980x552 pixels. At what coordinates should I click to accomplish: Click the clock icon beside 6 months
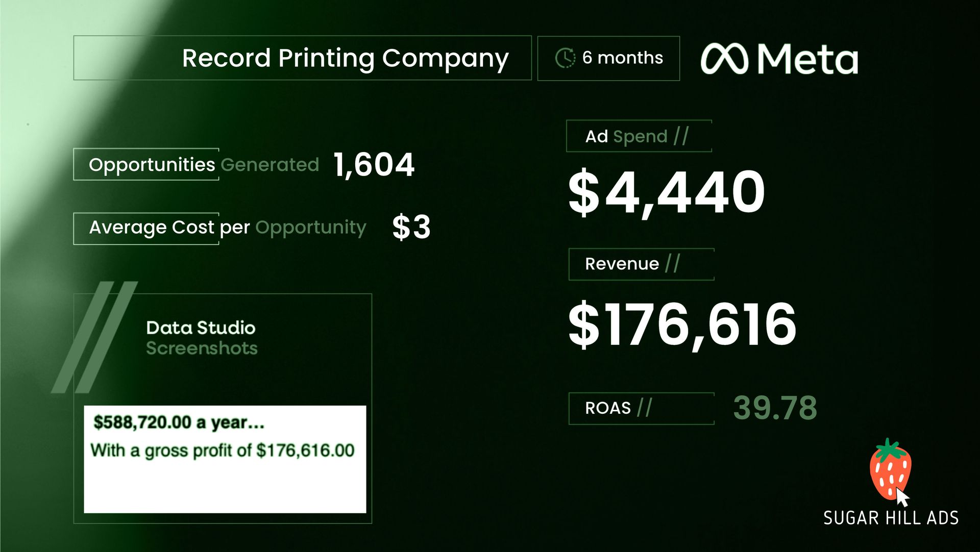565,58
